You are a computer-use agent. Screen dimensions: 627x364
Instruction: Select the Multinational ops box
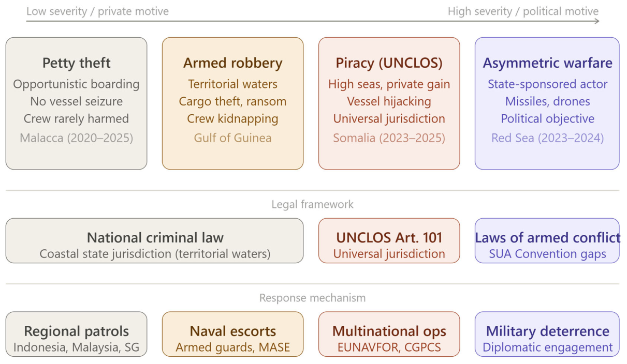point(389,334)
